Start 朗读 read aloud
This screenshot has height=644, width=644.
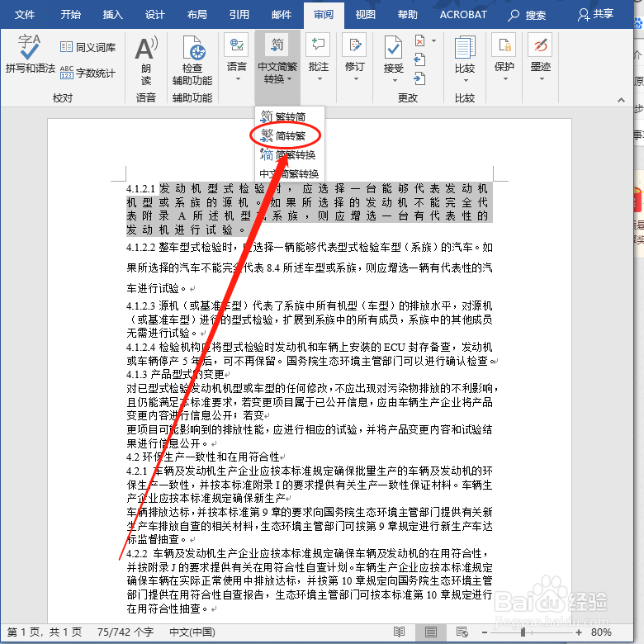[146, 61]
